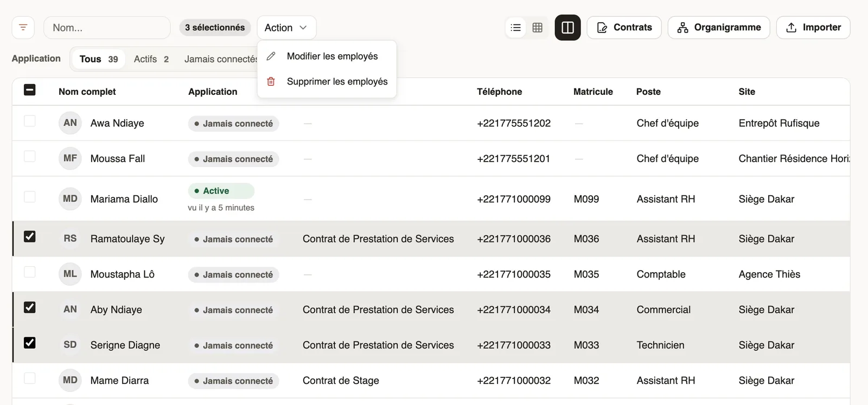Collapse the Action dropdown

tap(286, 28)
